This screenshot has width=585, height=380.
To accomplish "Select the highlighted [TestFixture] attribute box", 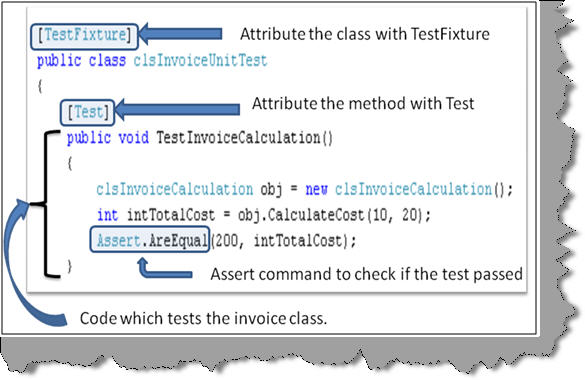I will [84, 36].
